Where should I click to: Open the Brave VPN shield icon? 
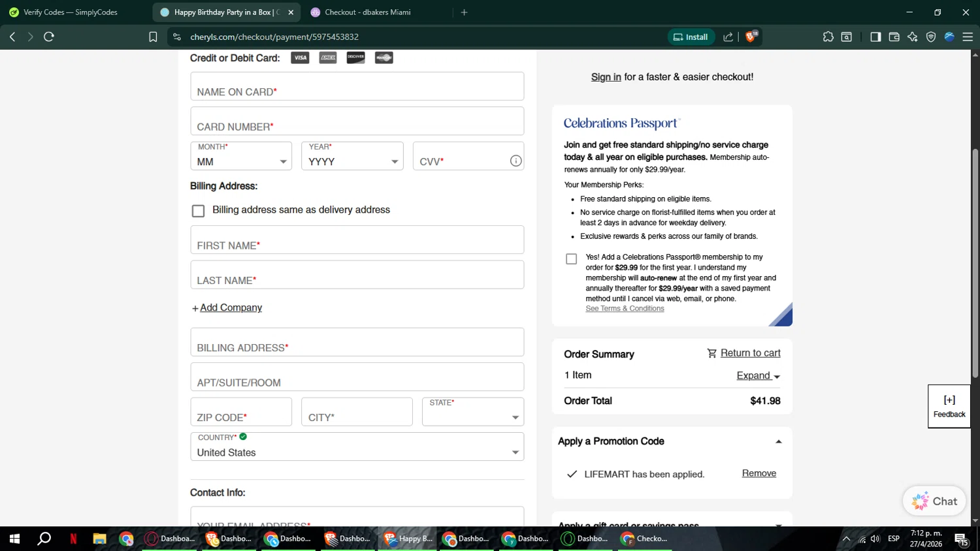[931, 37]
